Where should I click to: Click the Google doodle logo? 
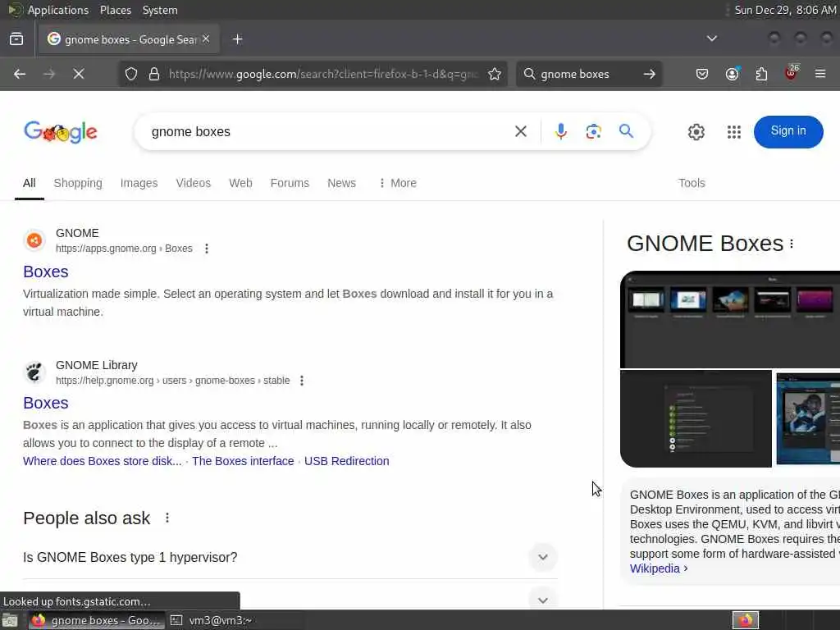click(61, 132)
